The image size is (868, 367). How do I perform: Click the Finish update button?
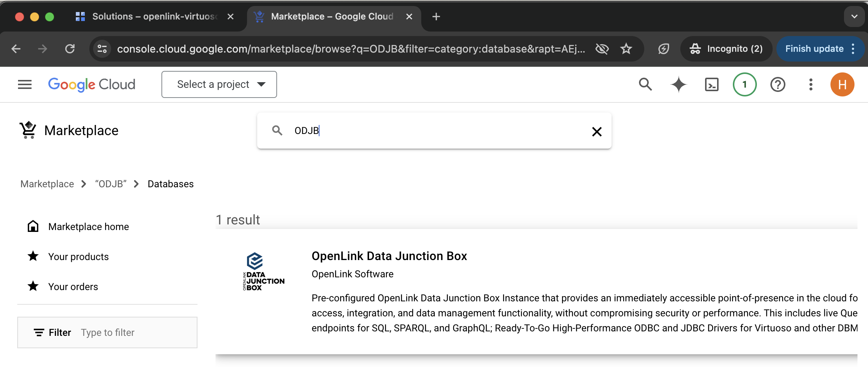[x=814, y=49]
